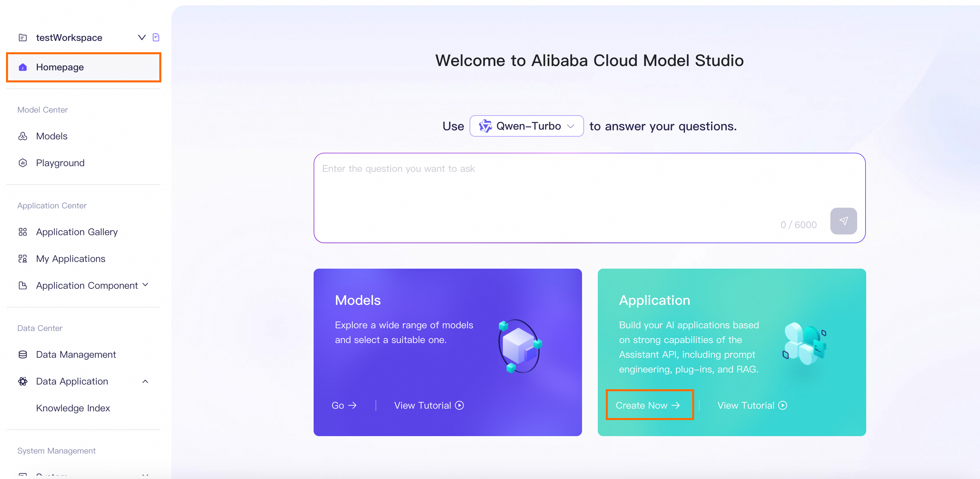This screenshot has height=479, width=980.
Task: Collapse the Data Application section
Action: click(145, 381)
